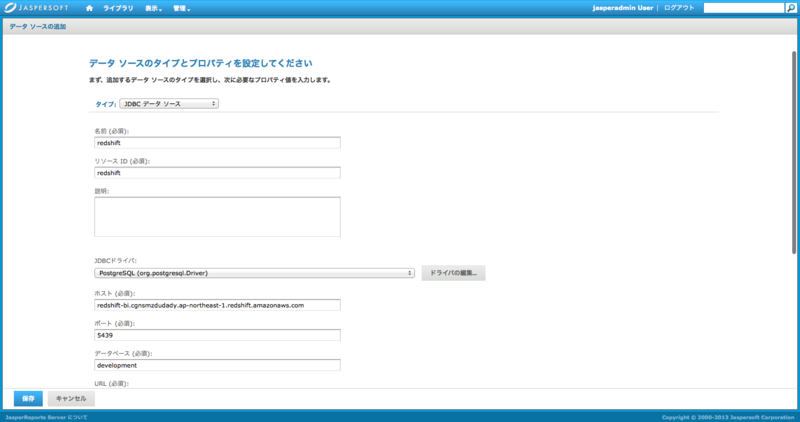Click the 名前 field containing redshift
This screenshot has width=800, height=422.
pos(217,143)
